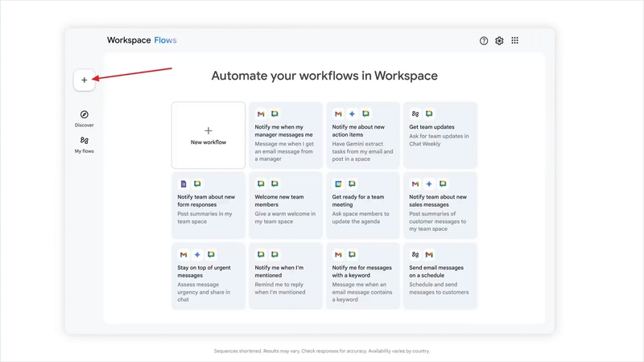
Task: Click 'Message me when I get an email' description
Action: coord(284,151)
